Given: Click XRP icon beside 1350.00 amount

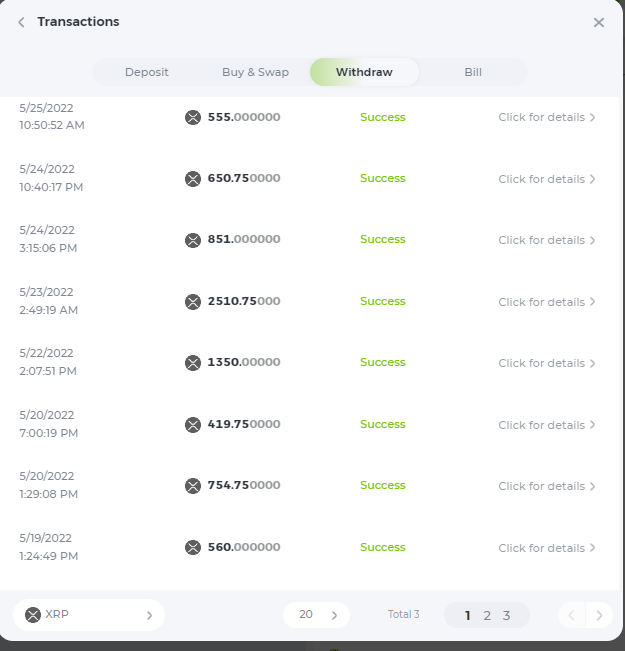Looking at the screenshot, I should [x=193, y=363].
